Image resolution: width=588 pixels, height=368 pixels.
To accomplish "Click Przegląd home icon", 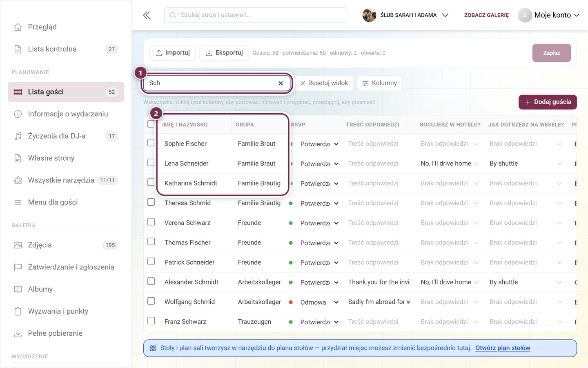I will [18, 27].
